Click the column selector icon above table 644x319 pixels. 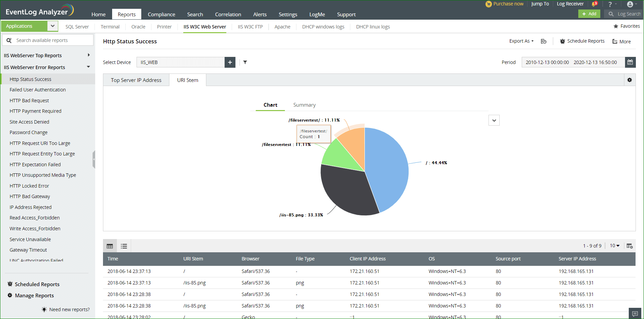tap(629, 246)
